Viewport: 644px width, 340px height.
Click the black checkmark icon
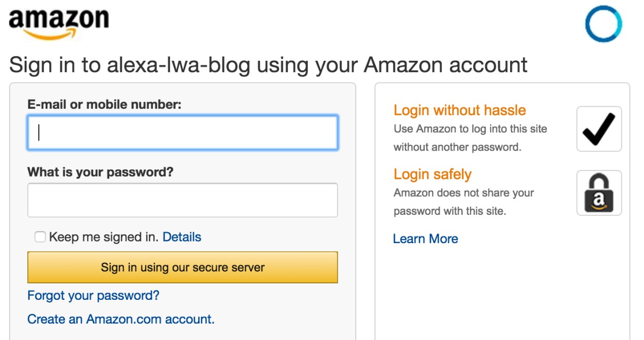[x=599, y=129]
